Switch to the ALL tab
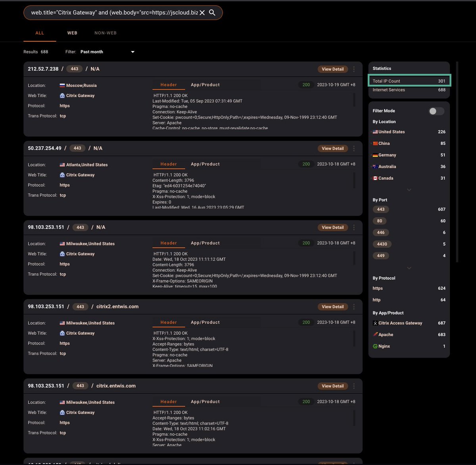The height and width of the screenshot is (465, 476). pyautogui.click(x=40, y=33)
